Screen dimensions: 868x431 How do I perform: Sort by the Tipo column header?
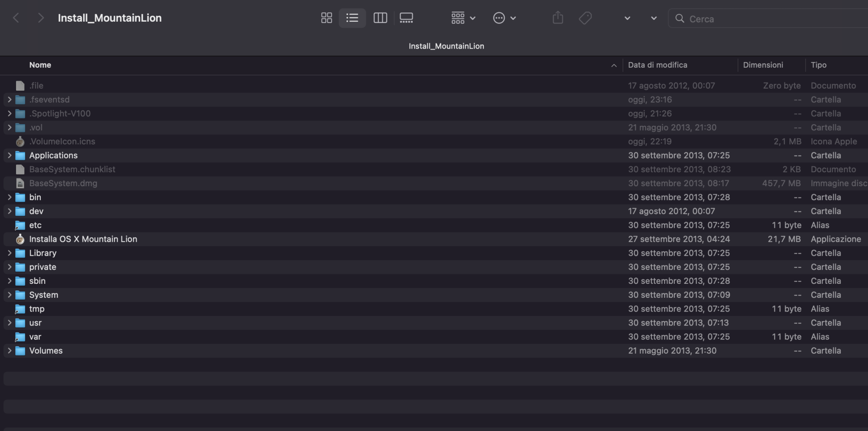[819, 65]
